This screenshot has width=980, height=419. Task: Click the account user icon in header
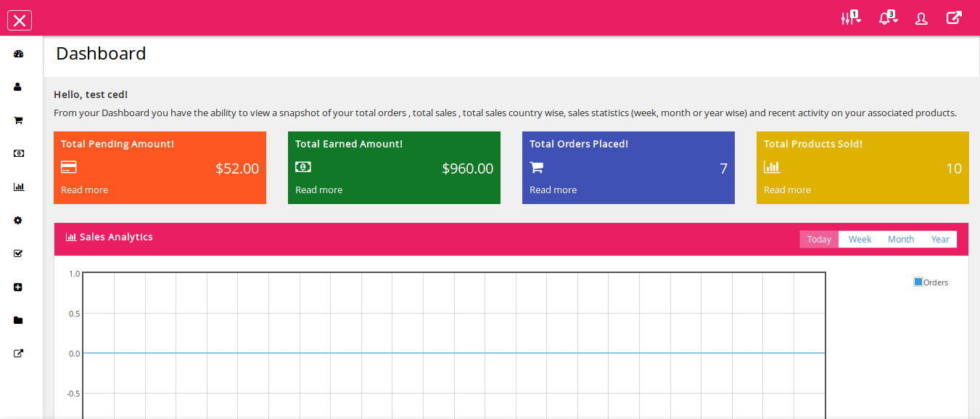pyautogui.click(x=921, y=19)
